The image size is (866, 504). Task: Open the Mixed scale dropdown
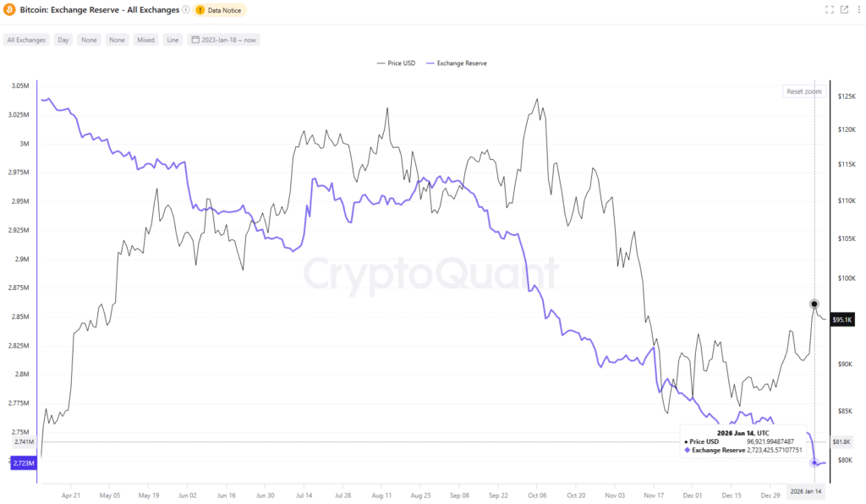[145, 40]
